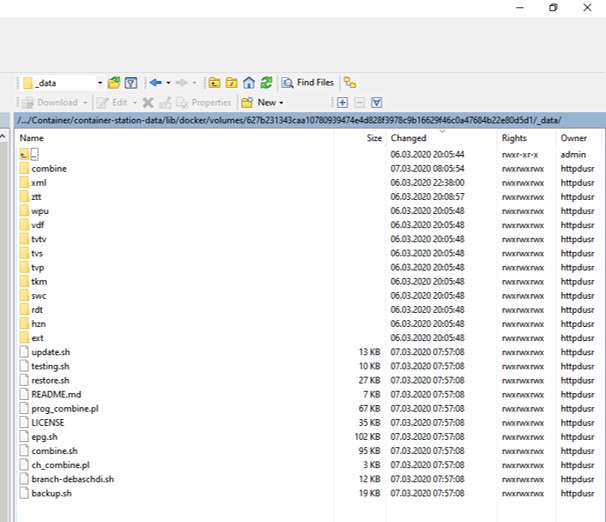
Task: Click the New button
Action: 259,102
